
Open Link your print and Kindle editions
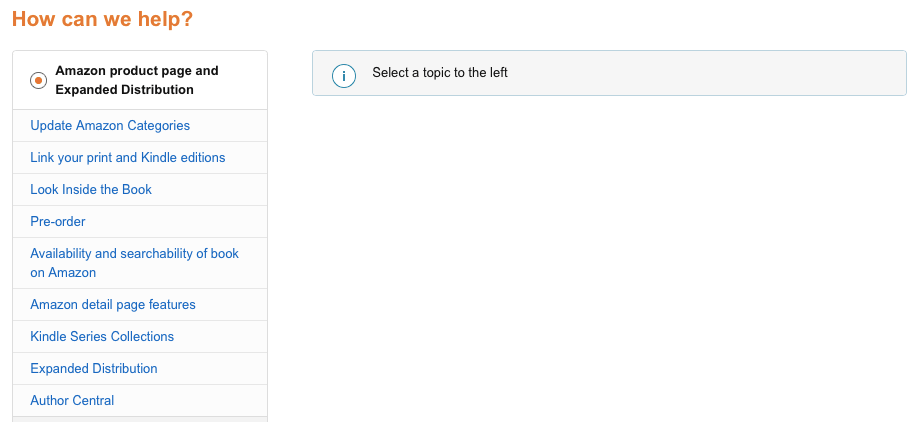coord(128,158)
